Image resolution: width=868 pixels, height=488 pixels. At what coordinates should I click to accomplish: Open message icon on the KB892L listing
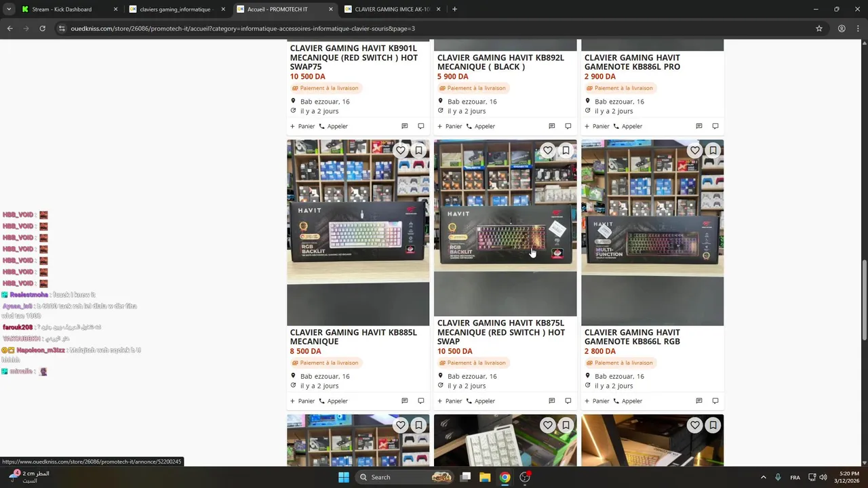[552, 126]
